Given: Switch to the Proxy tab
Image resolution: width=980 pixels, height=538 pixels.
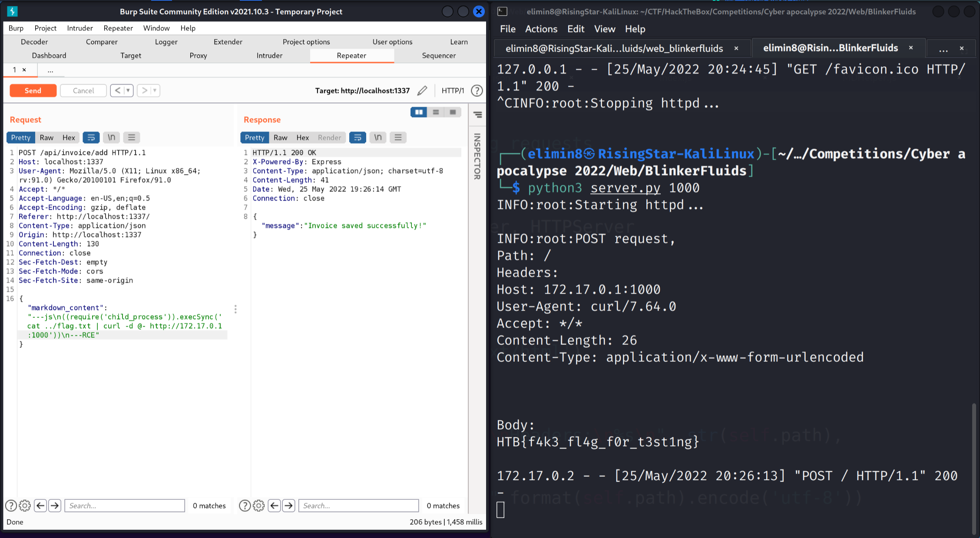Looking at the screenshot, I should click(198, 56).
